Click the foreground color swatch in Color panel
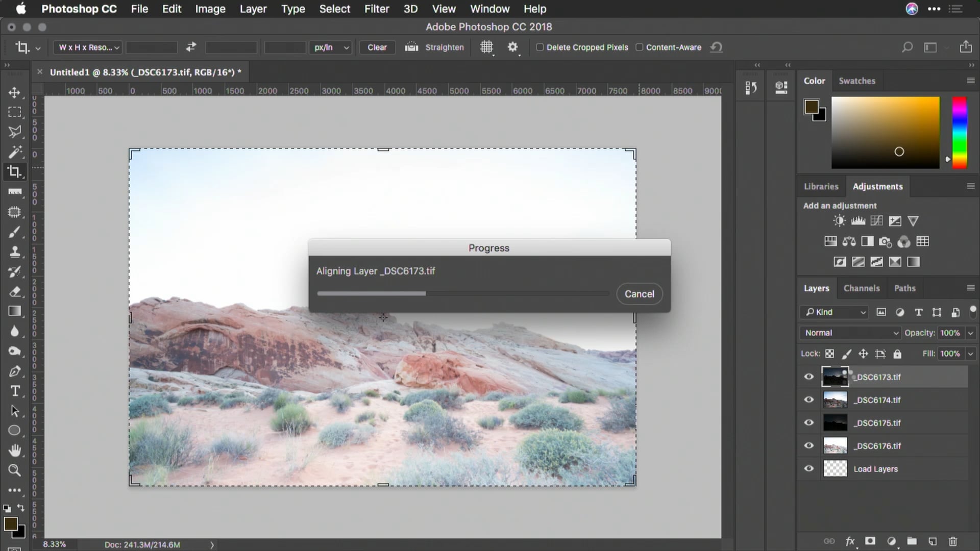This screenshot has height=551, width=980. click(x=811, y=106)
